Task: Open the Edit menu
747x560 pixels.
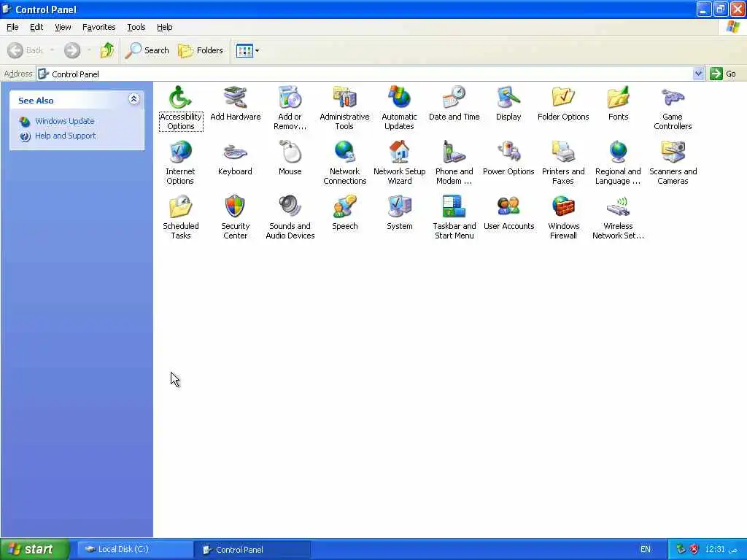Action: 36,27
